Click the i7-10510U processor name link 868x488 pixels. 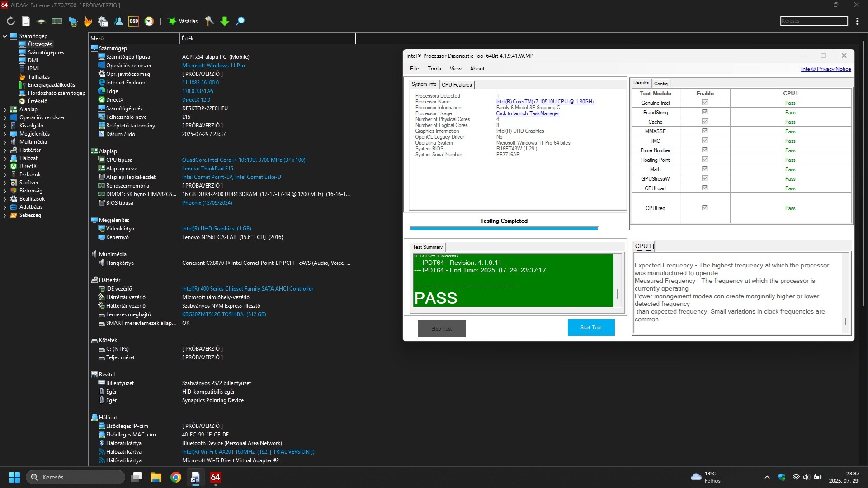coord(545,102)
